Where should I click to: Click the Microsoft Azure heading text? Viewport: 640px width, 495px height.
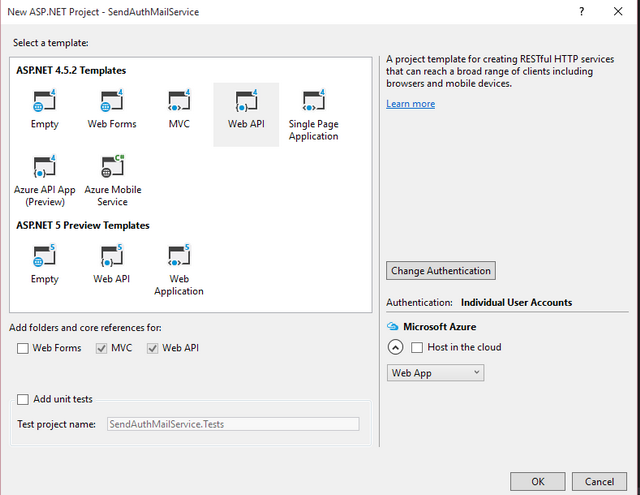coord(440,327)
